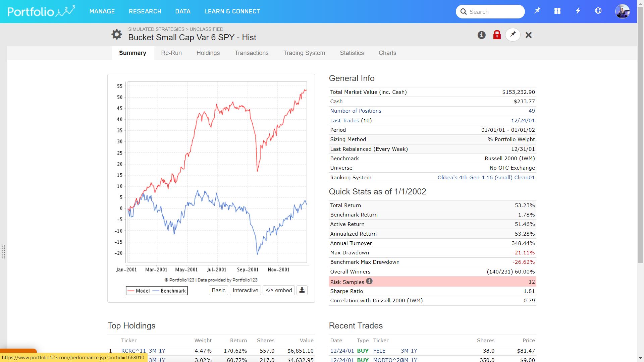Close the strategy with X icon
Screen dimensions: 644x362
(529, 35)
